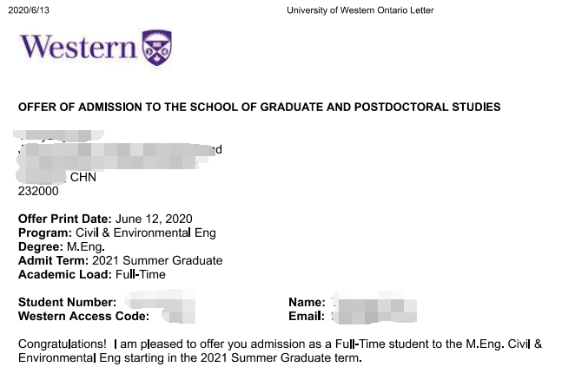Click the Western shield crest logo
The width and height of the screenshot is (588, 367).
(x=156, y=48)
